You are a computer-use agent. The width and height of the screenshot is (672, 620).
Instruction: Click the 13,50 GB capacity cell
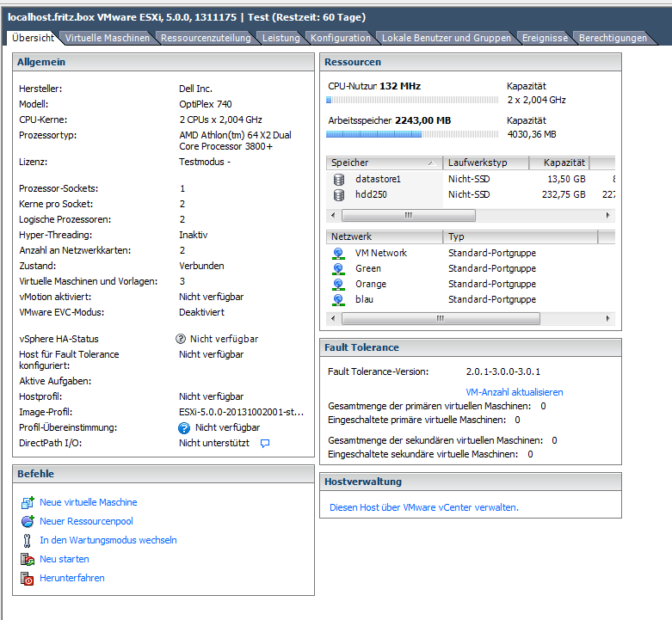point(566,180)
